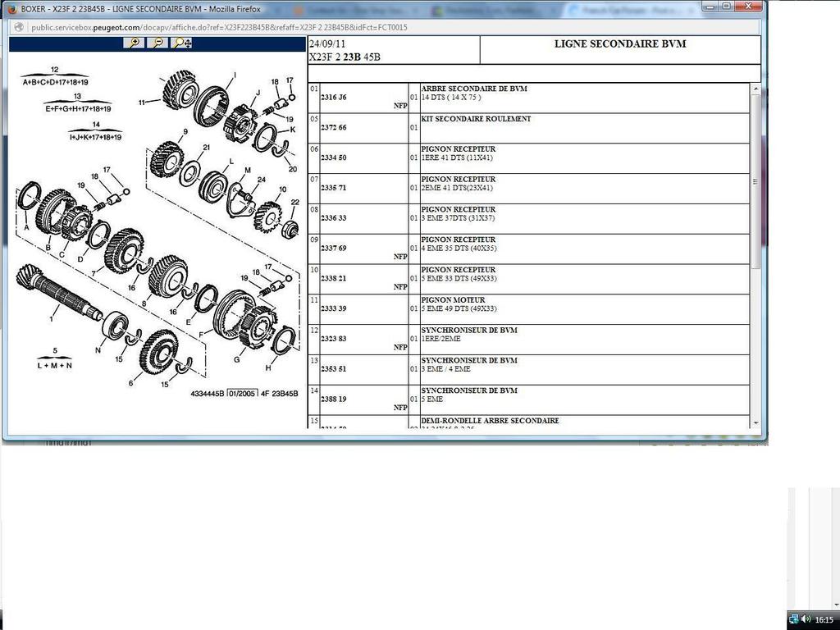The height and width of the screenshot is (630, 840).
Task: Open site identity globe icon in address bar
Action: pyautogui.click(x=20, y=27)
